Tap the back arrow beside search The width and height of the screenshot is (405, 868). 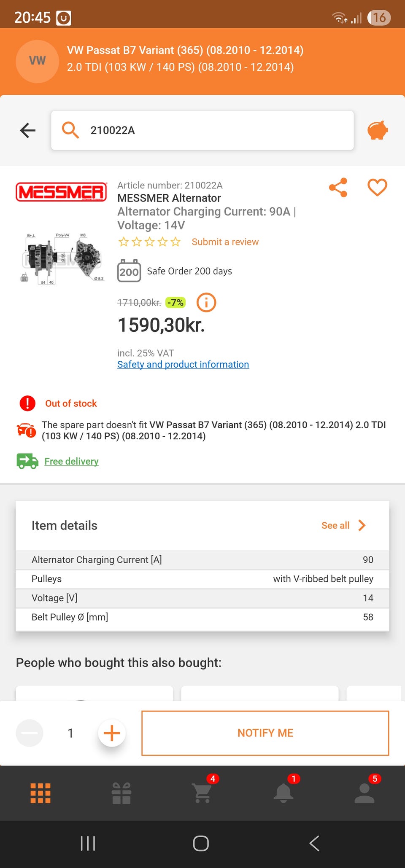[28, 130]
